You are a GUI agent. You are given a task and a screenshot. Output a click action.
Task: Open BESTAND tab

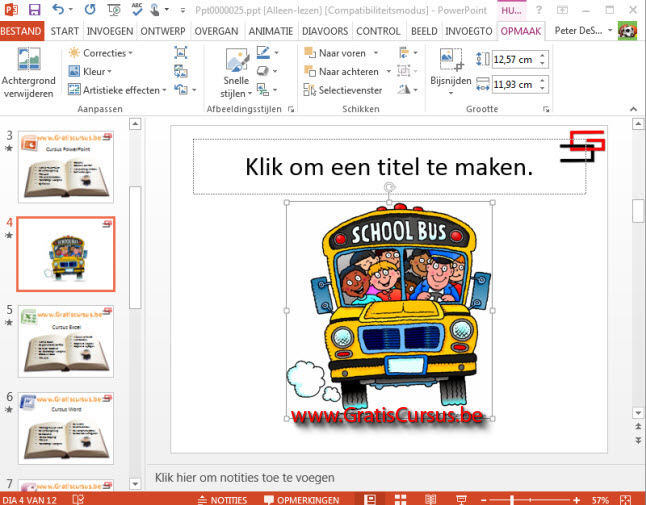[21, 31]
